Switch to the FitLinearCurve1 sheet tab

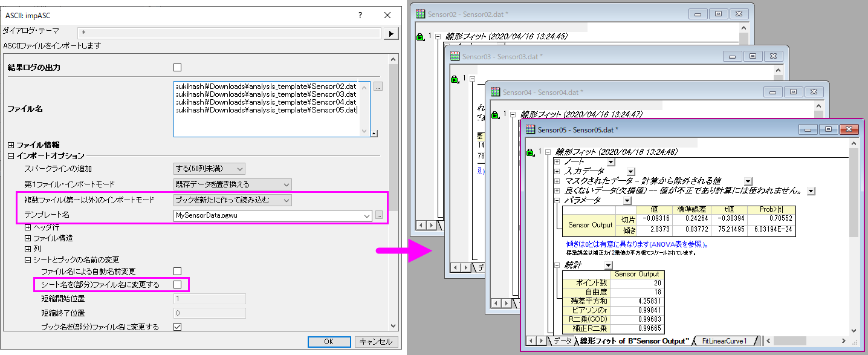(724, 341)
